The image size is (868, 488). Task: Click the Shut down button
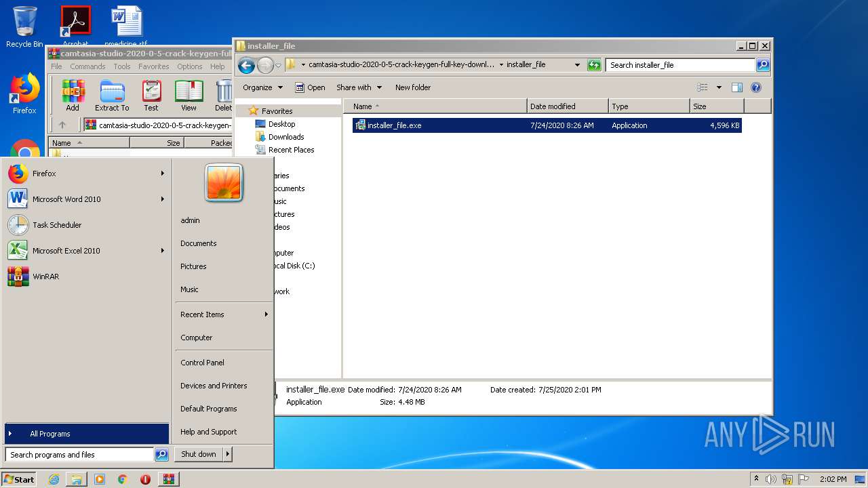coord(199,454)
